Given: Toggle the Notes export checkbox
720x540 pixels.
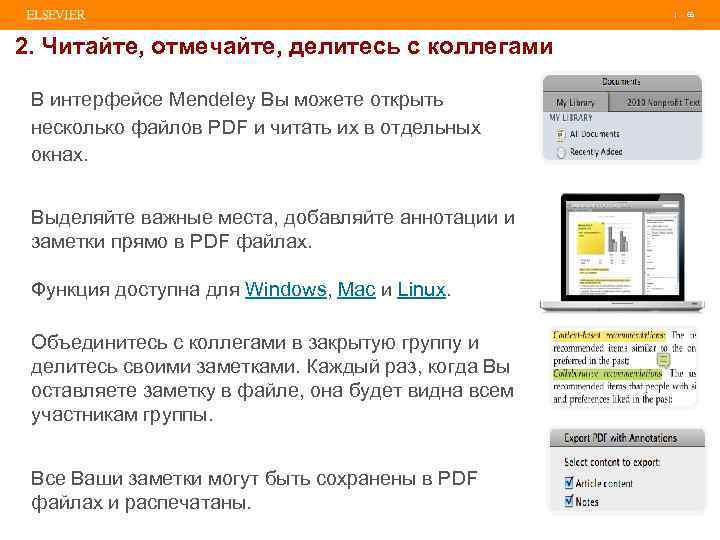Looking at the screenshot, I should pyautogui.click(x=568, y=501).
